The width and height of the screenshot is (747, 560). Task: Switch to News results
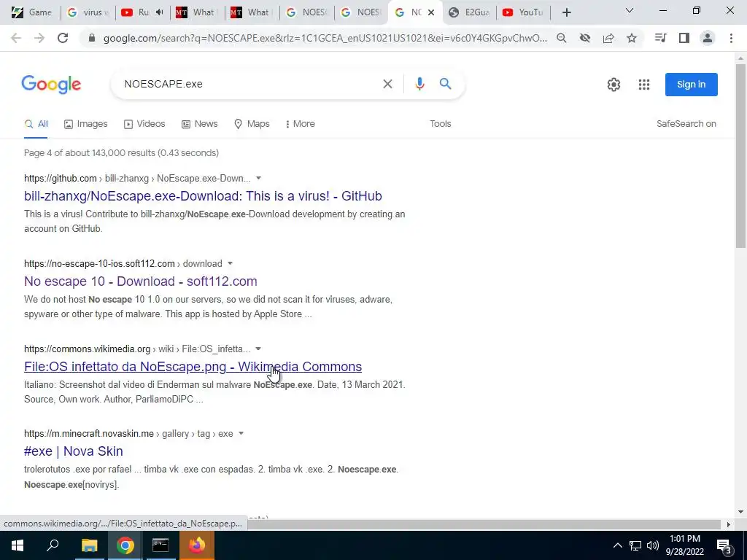200,124
